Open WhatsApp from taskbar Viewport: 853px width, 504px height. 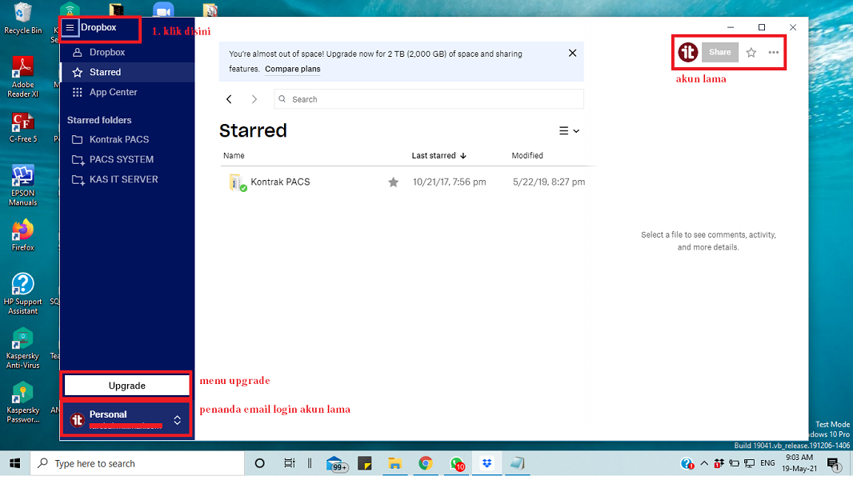click(457, 464)
